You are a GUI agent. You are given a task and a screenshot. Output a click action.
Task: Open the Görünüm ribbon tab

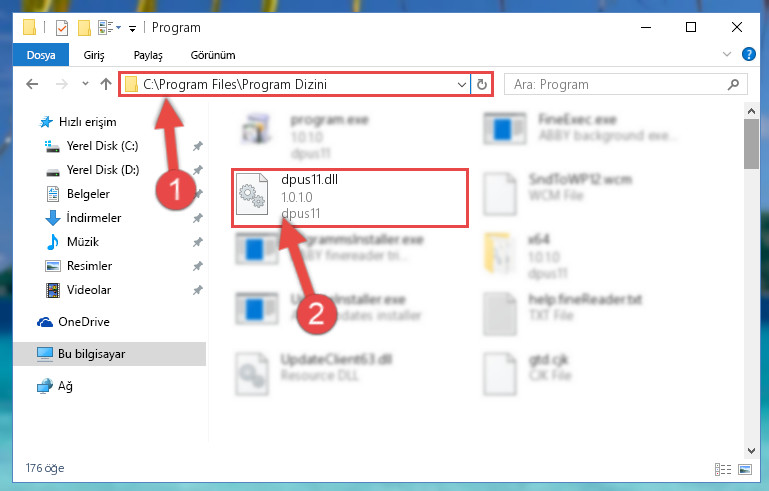tap(213, 55)
